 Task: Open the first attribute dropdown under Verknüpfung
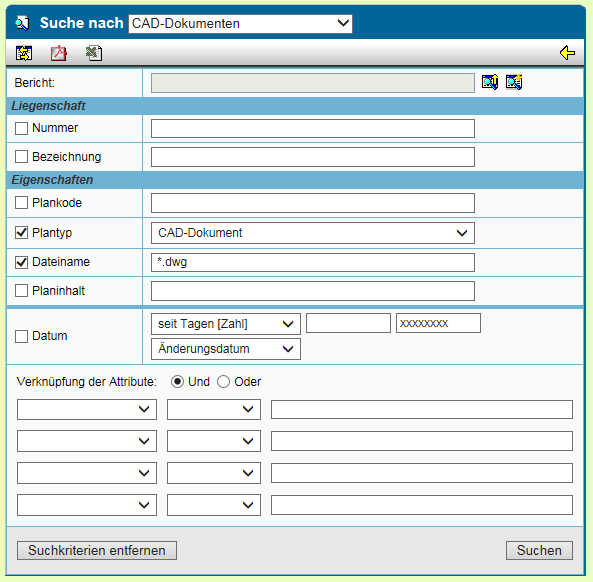(x=87, y=409)
